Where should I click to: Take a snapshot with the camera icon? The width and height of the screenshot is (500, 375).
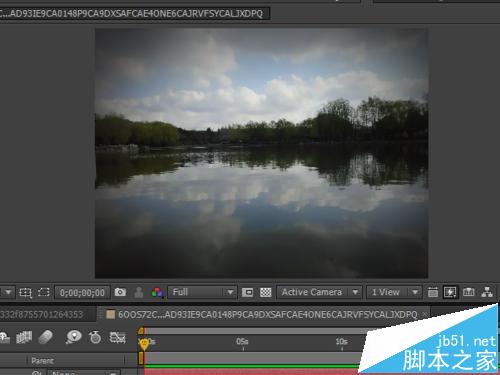point(120,292)
